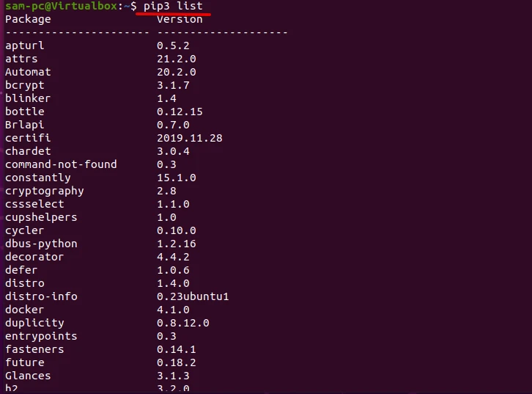Select the 'Brlapi' package name
The image size is (532, 394).
tap(24, 125)
